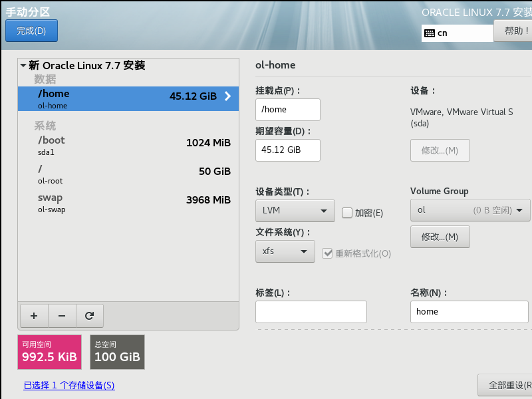The width and height of the screenshot is (532, 399).
Task: Click the reload storage configuration icon
Action: coord(89,317)
